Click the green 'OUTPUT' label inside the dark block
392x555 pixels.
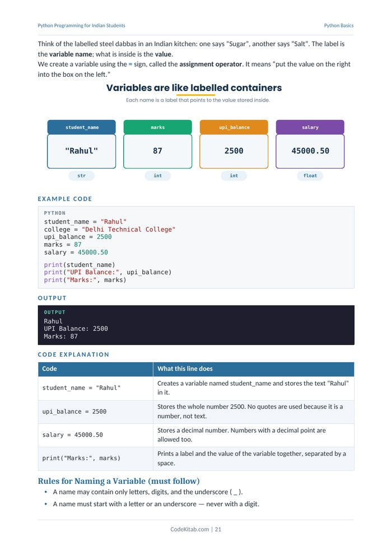[54, 312]
